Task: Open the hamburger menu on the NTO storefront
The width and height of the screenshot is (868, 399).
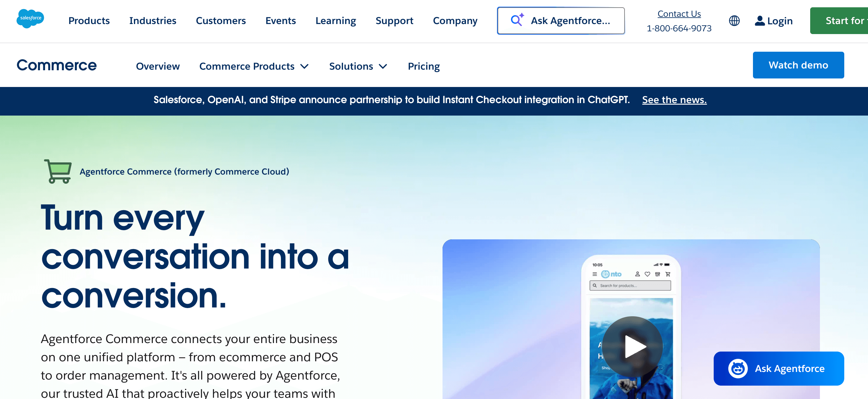Action: [595, 274]
